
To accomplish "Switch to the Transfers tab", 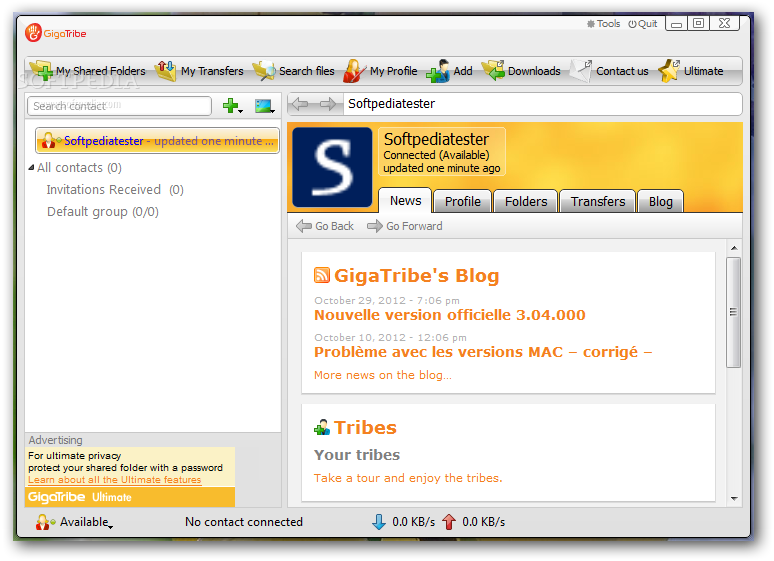I will tap(598, 201).
